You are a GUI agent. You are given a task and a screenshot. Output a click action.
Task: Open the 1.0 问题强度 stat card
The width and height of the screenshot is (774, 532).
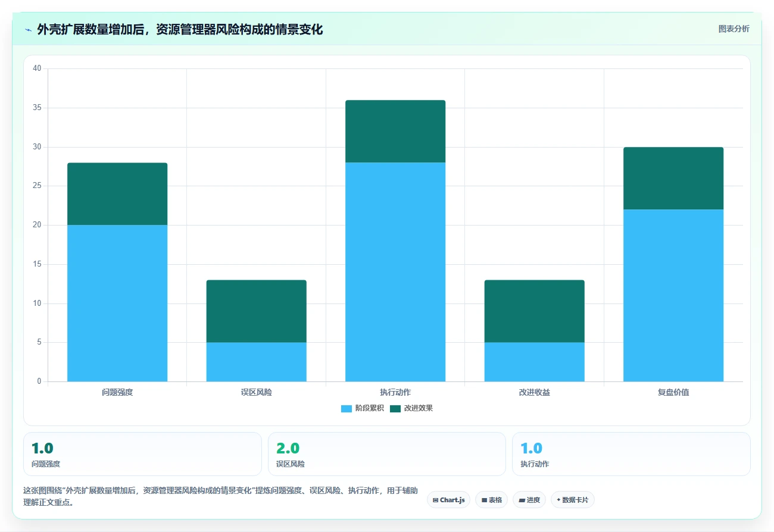(142, 454)
